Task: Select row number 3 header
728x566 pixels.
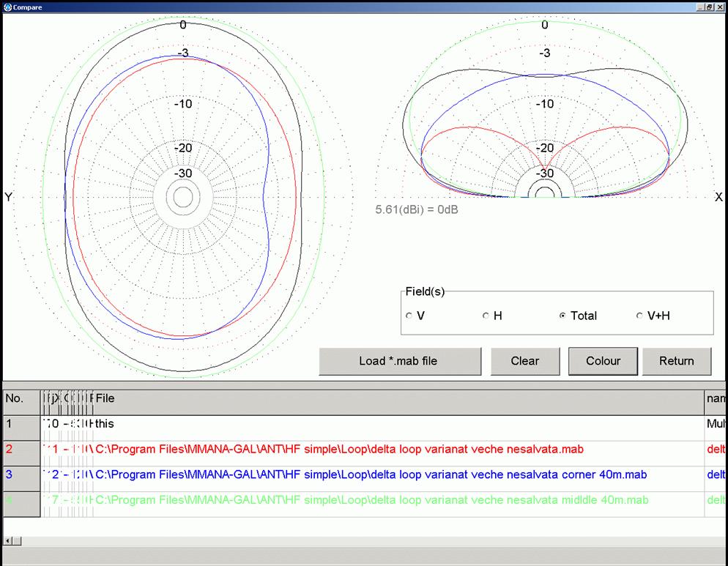Action: [22, 479]
